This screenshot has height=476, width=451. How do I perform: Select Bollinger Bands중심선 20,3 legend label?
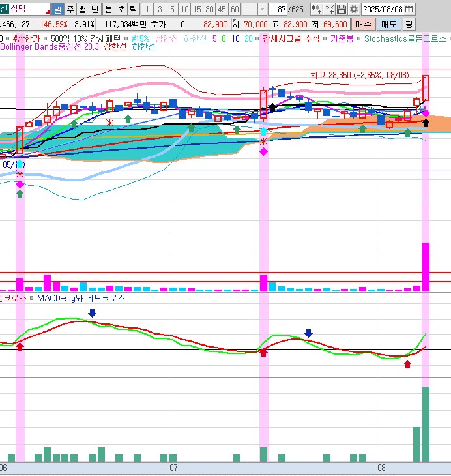point(50,46)
